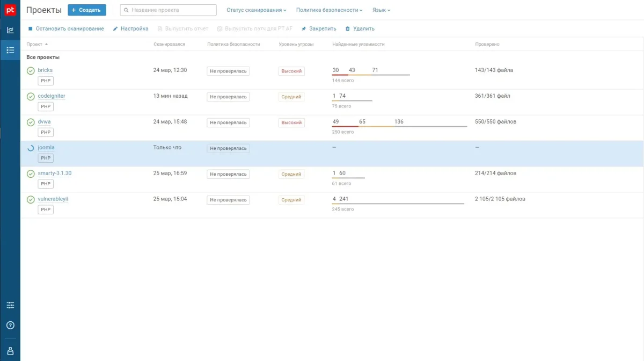Open the bricks project link
The height and width of the screenshot is (361, 644).
[x=45, y=70]
